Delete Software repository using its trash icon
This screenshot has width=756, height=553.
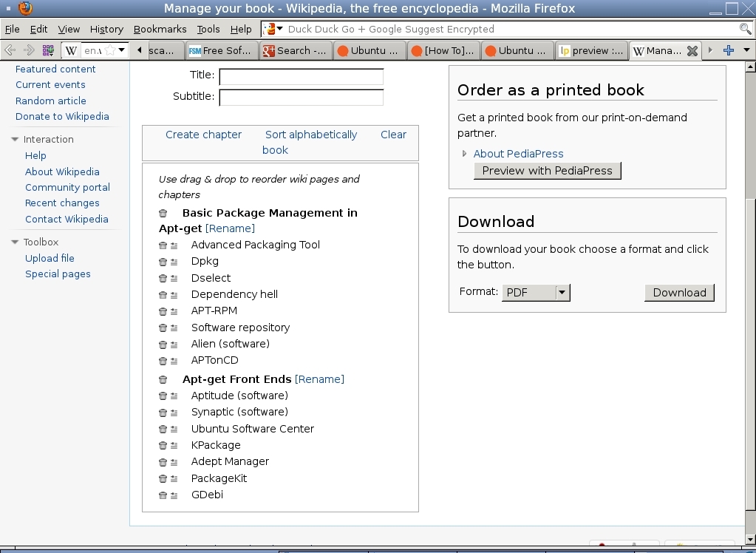[x=163, y=328]
